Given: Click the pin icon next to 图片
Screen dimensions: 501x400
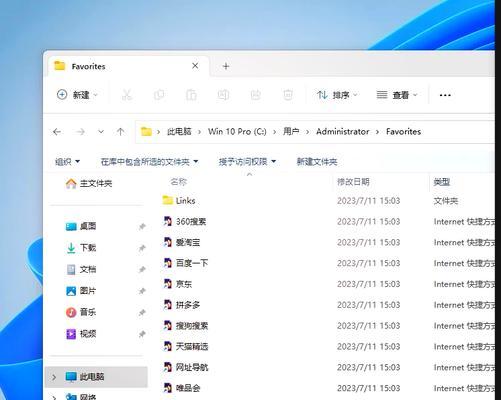Looking at the screenshot, I should pos(142,291).
